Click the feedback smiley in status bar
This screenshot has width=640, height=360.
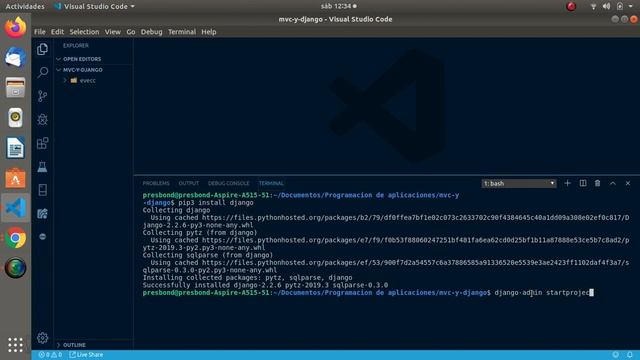tap(616, 355)
